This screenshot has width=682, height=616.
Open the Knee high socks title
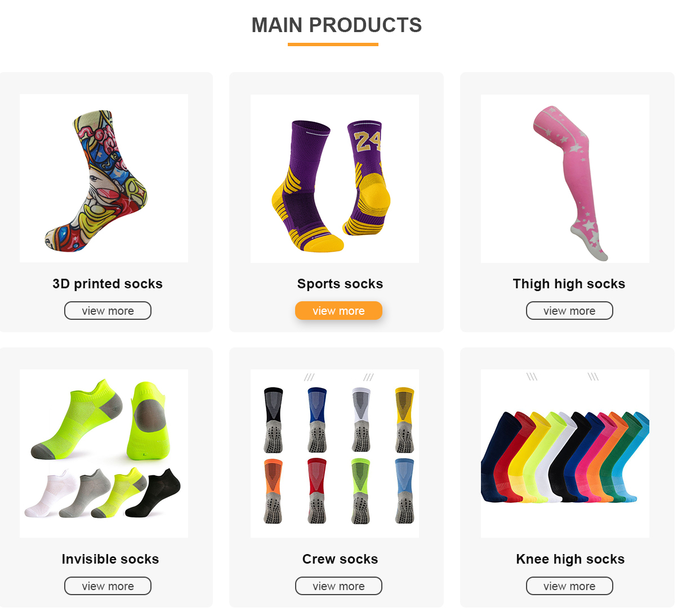click(x=570, y=559)
